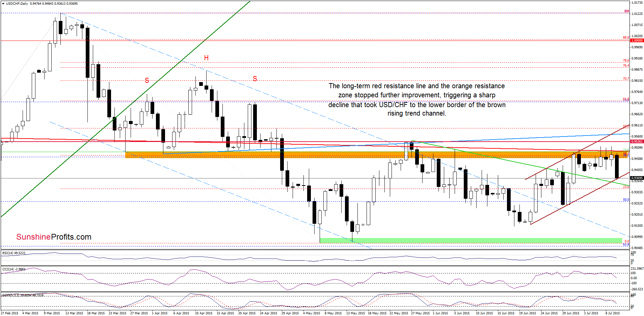Click the 0.99695 price axis value
Screen dimensions: 644x316
coord(637,47)
